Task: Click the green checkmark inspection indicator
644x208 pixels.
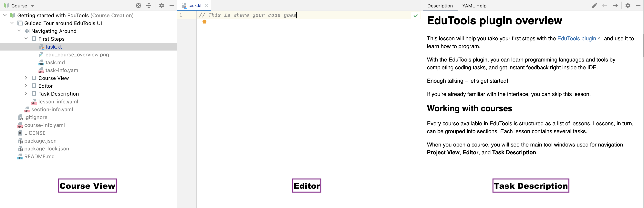Action: pyautogui.click(x=416, y=16)
